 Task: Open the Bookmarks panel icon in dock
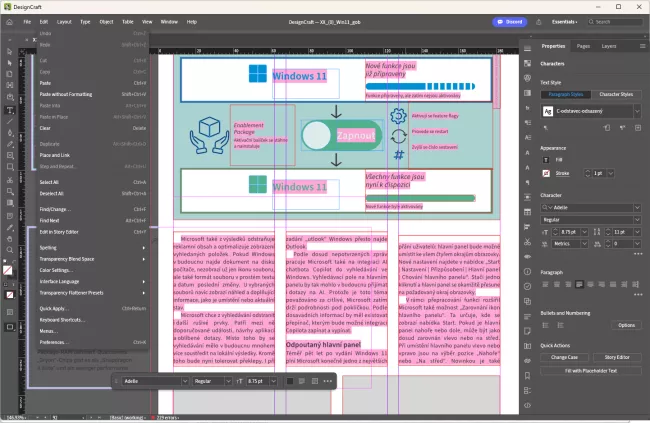[527, 376]
